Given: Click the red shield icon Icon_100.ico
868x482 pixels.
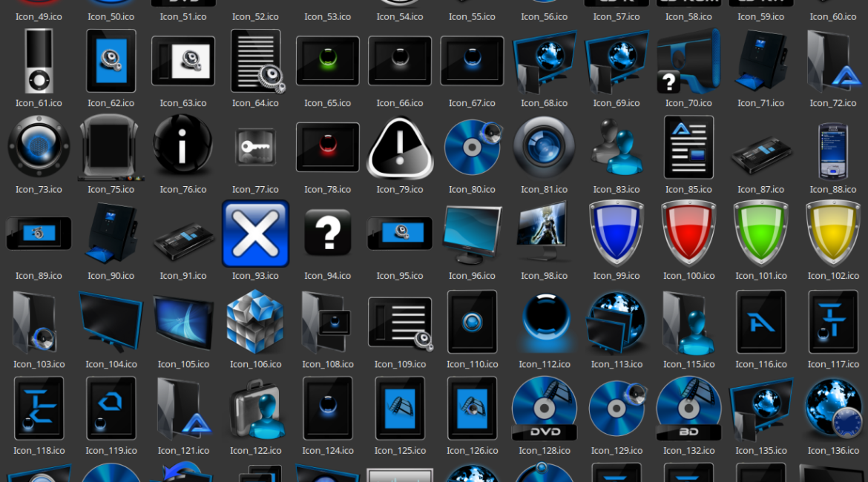Looking at the screenshot, I should click(x=688, y=234).
